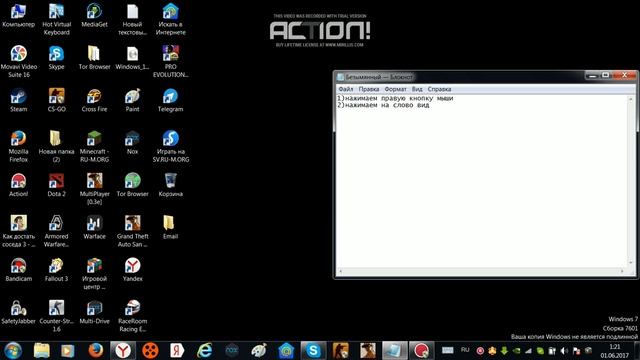Open the Windows Start menu
Viewport: 640px width, 360px height.
click(x=13, y=351)
